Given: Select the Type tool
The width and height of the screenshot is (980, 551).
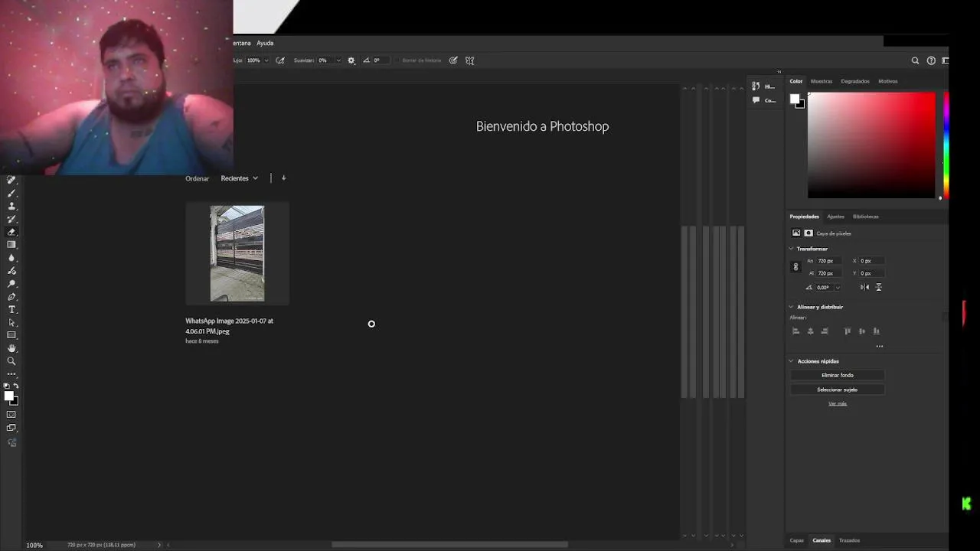Looking at the screenshot, I should pos(11,310).
